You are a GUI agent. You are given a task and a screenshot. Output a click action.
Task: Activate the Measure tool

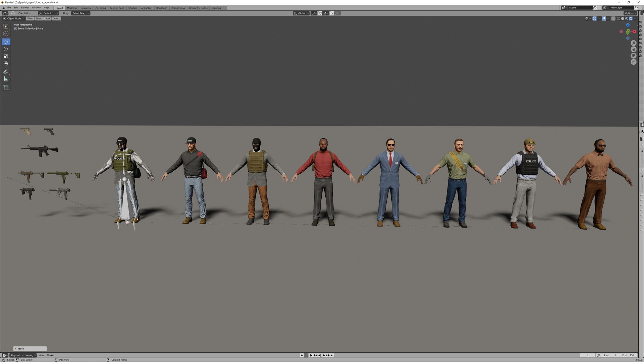click(x=6, y=79)
